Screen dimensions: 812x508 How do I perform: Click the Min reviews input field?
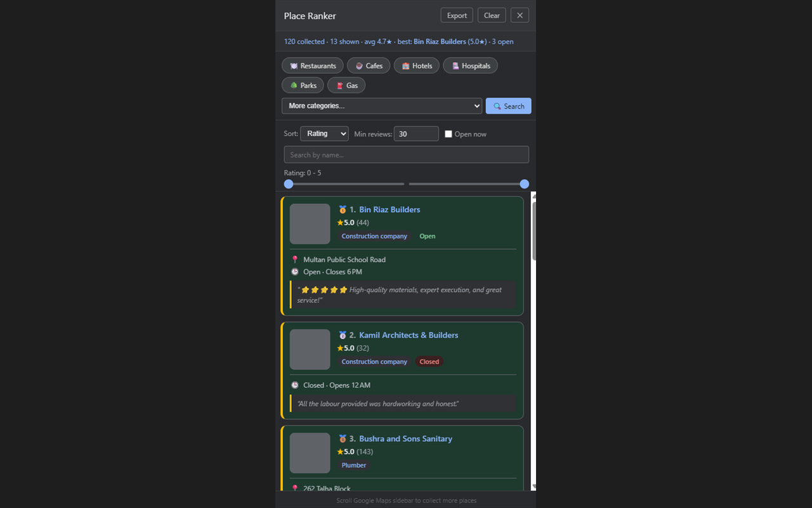point(416,133)
